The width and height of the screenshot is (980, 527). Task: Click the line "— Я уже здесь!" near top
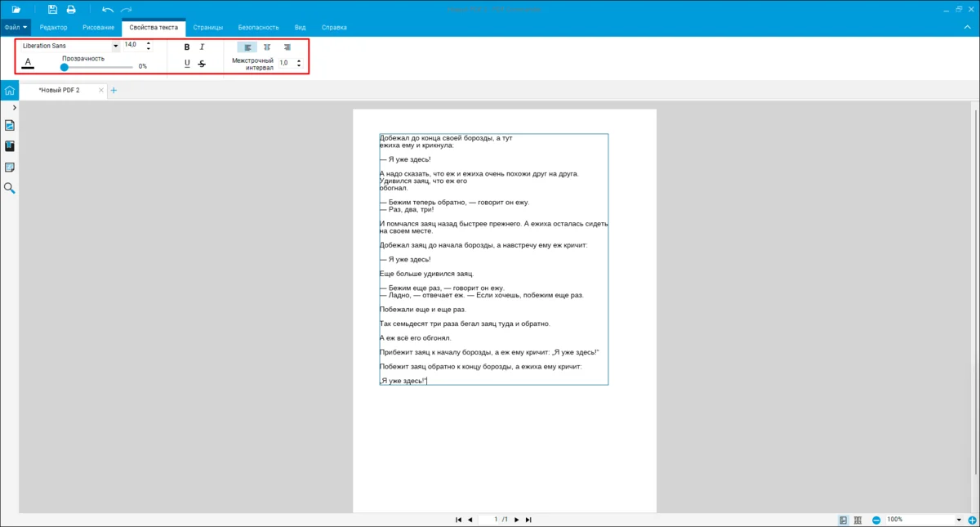click(405, 159)
